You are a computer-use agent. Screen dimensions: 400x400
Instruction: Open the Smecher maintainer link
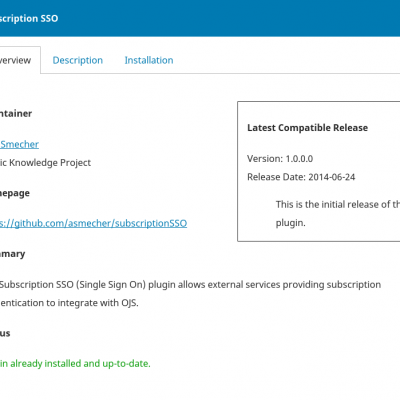coord(19,144)
